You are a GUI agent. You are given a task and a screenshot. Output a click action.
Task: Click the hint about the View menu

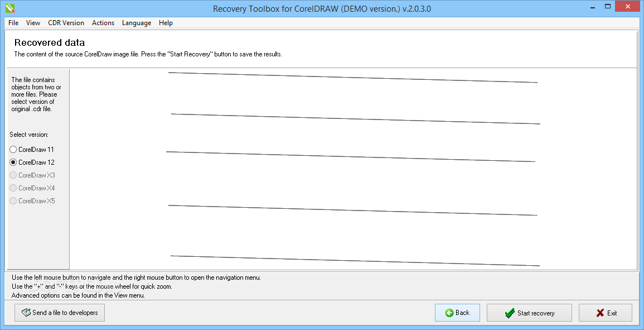click(x=78, y=295)
